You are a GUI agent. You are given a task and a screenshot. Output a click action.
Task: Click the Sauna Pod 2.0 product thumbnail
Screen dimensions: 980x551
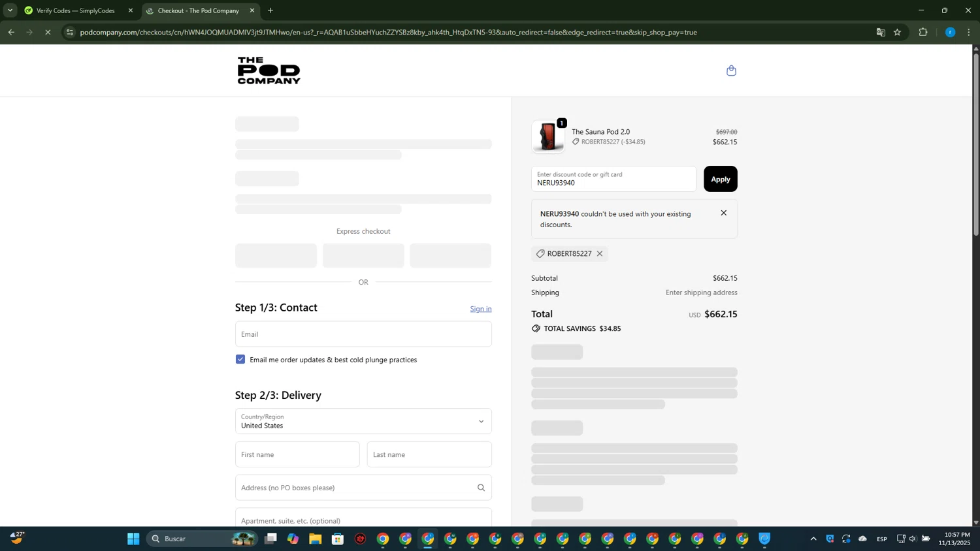[x=548, y=136]
